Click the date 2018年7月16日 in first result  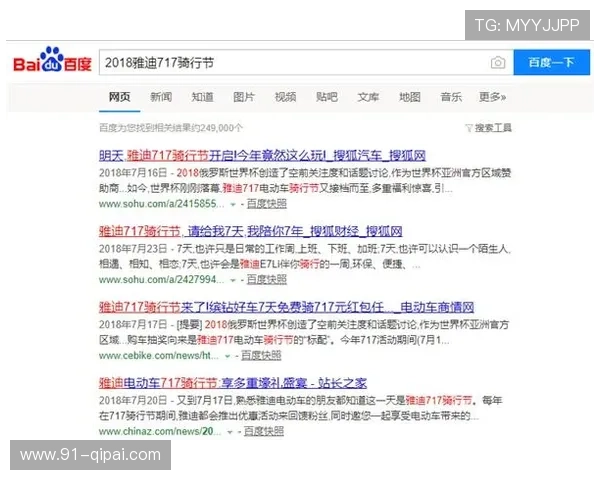tap(133, 173)
